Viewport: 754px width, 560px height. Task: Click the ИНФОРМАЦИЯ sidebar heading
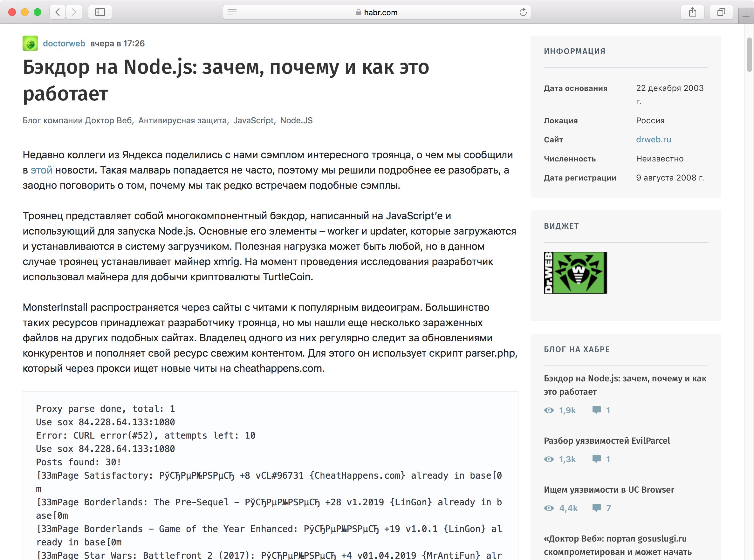(574, 51)
